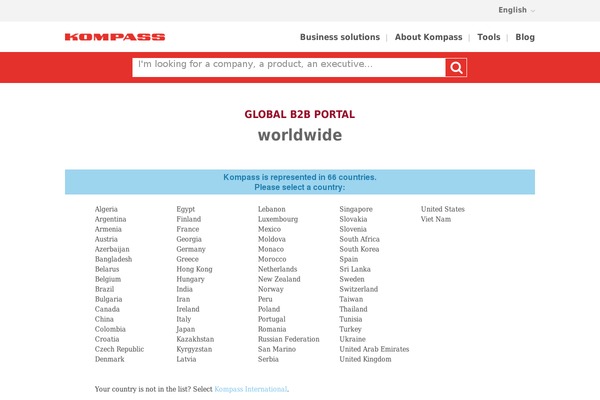Open the Germany country page

[191, 249]
